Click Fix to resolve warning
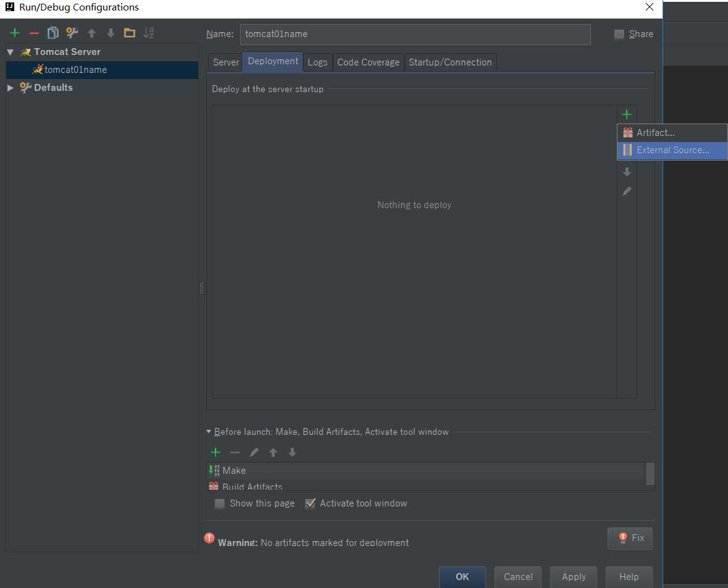Screen dimensions: 728x588 [630, 538]
